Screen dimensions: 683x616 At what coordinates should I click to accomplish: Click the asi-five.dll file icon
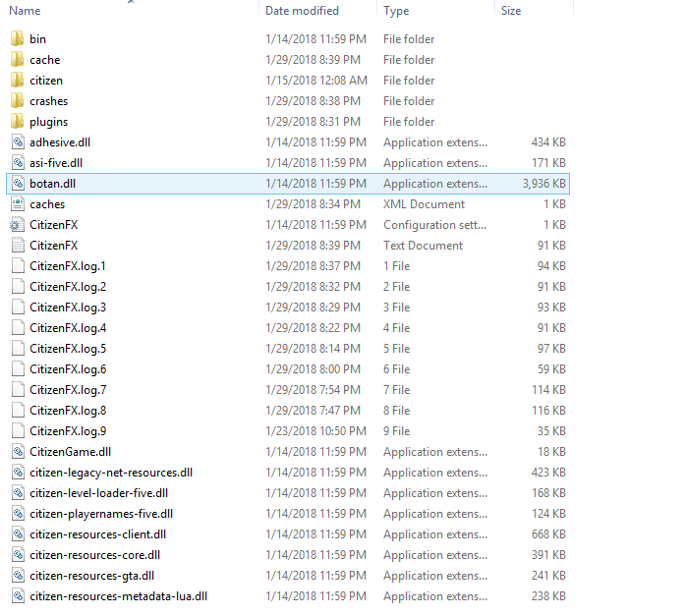(x=18, y=163)
